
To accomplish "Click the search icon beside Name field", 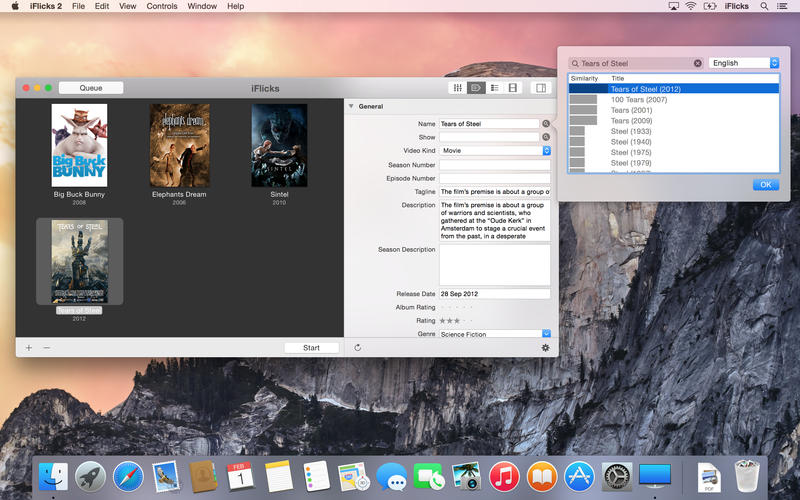I will coord(546,124).
